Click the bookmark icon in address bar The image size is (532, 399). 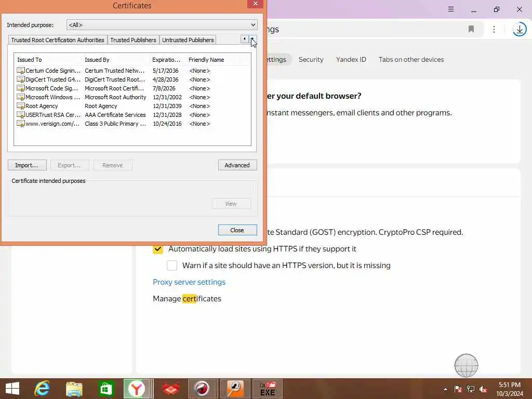[471, 29]
